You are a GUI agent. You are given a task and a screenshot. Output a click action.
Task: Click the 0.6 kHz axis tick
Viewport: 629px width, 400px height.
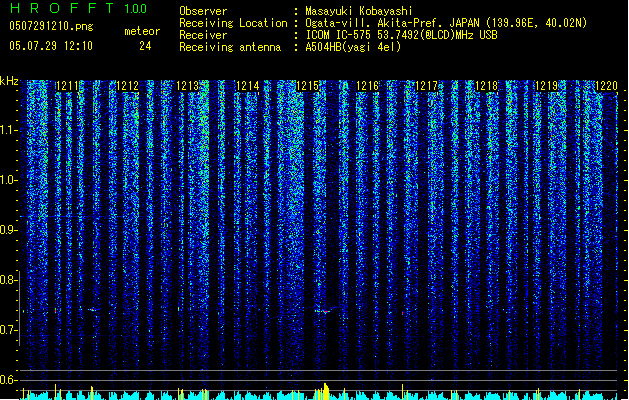[x=9, y=380]
